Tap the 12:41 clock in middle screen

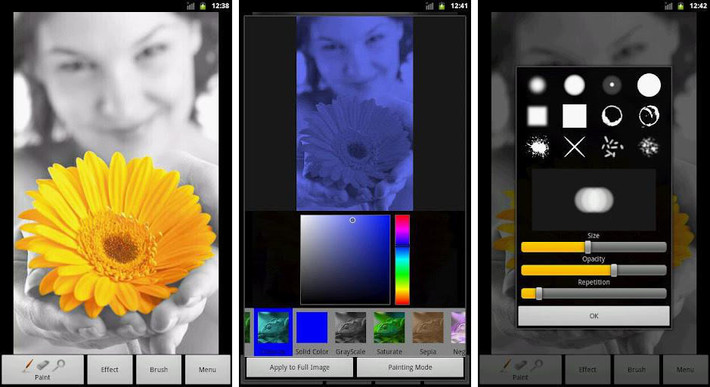(459, 5)
